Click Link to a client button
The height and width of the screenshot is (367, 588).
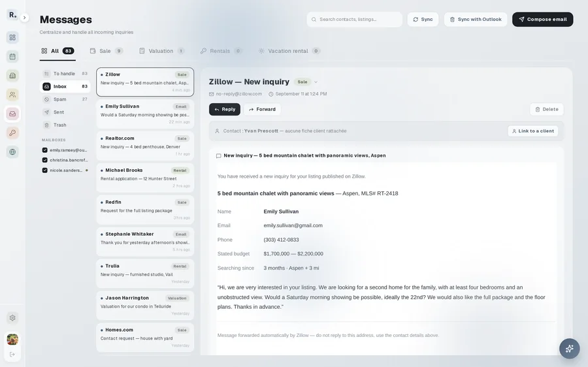533,131
